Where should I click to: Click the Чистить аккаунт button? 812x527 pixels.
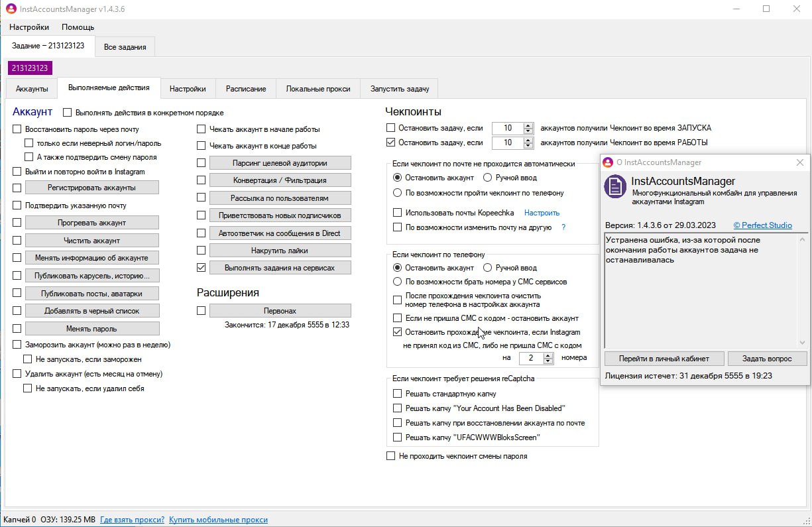pos(92,240)
